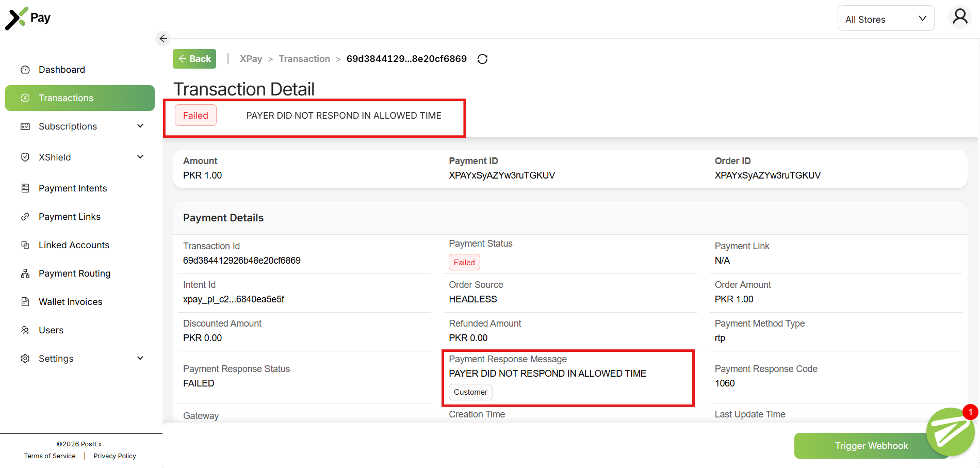Click the Wallet Invoices document icon
Viewport: 980px width, 468px height.
point(25,302)
